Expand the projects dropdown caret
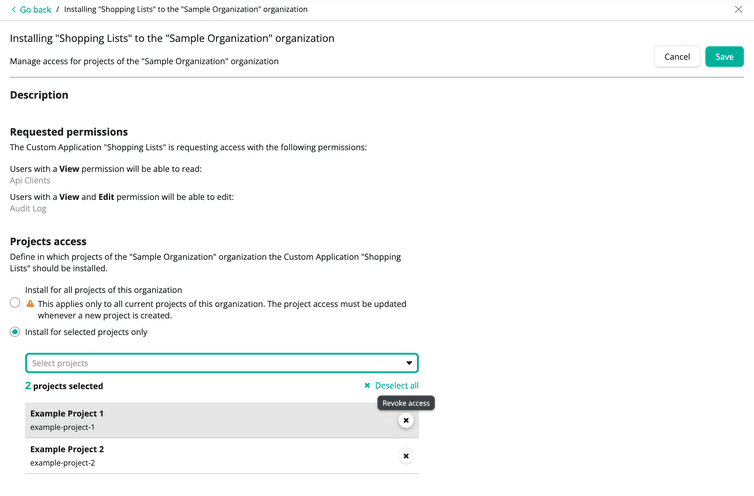Screen dimensions: 754x496 [x=409, y=363]
